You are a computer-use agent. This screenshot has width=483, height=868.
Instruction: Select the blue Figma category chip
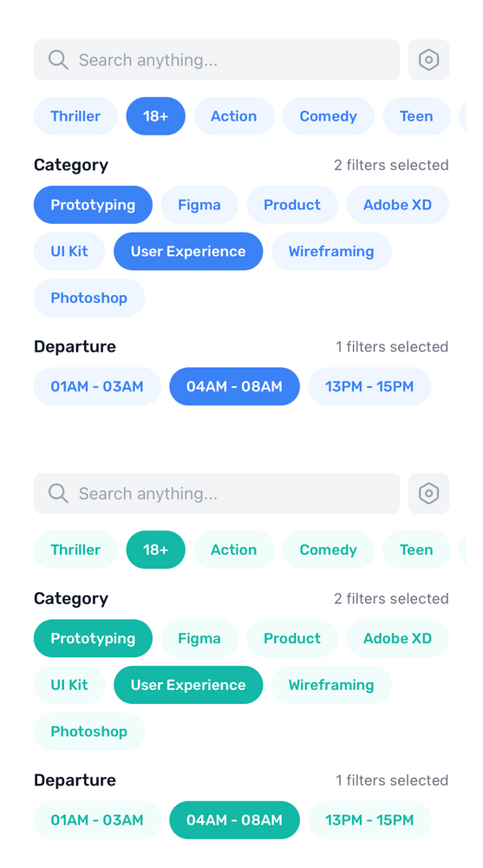pos(199,205)
